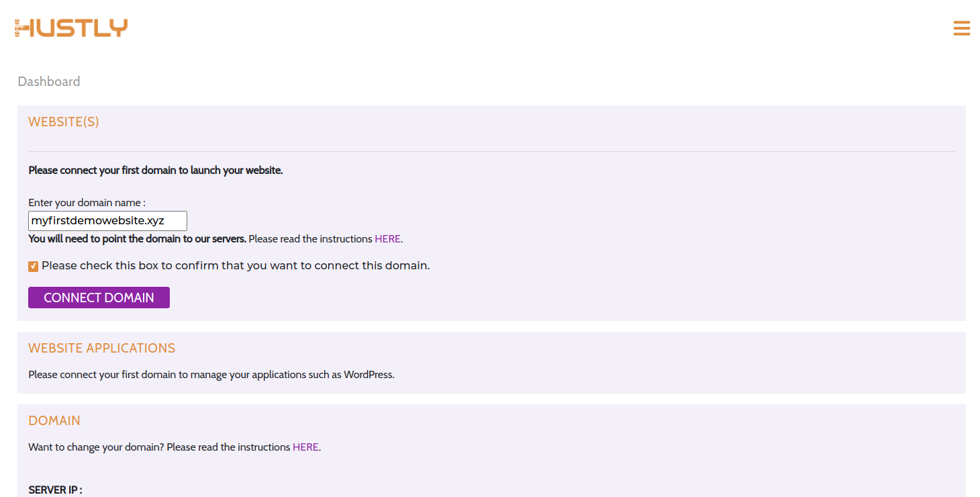Click the WEBSITE APPLICATIONS heading
This screenshot has height=497, width=980.
(x=101, y=348)
